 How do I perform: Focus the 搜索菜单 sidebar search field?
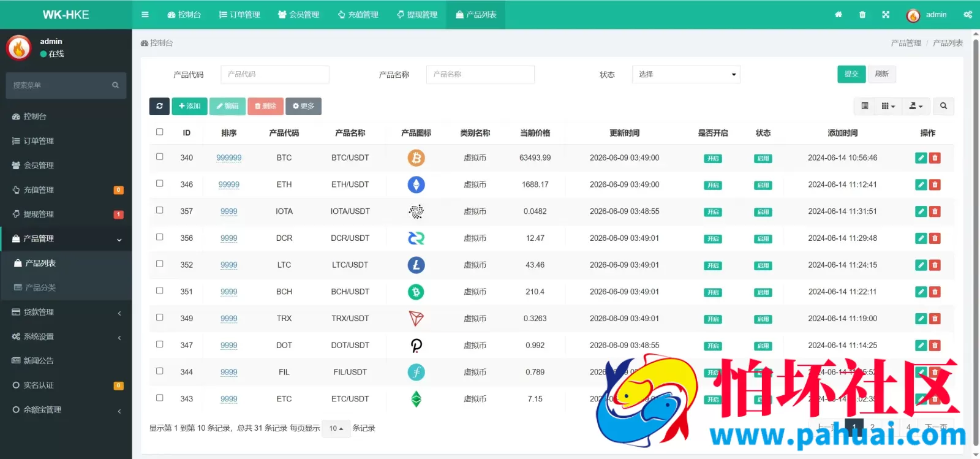point(66,85)
